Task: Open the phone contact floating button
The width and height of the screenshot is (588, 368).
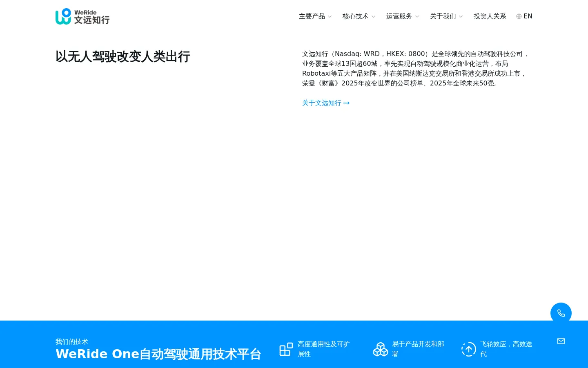Action: click(561, 313)
